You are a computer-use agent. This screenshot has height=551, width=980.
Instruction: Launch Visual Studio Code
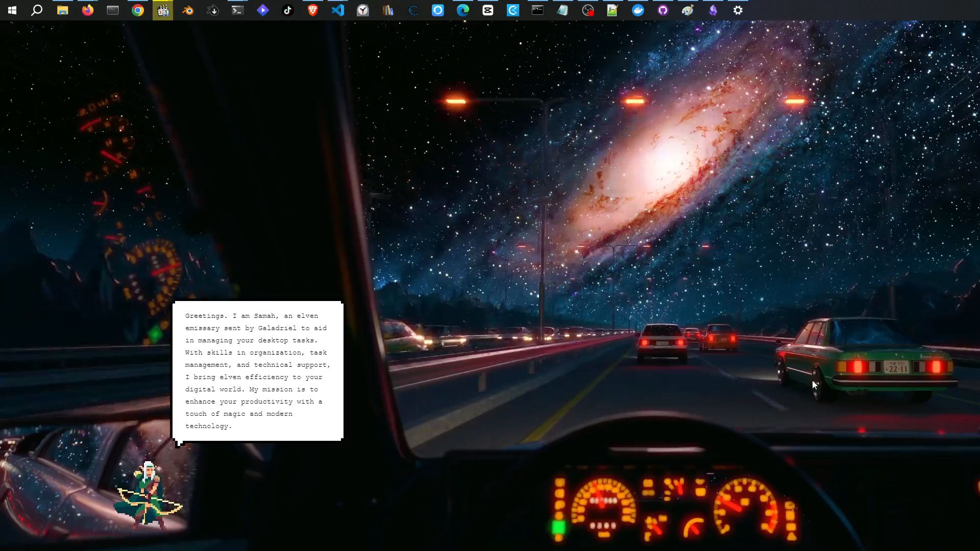pos(338,10)
